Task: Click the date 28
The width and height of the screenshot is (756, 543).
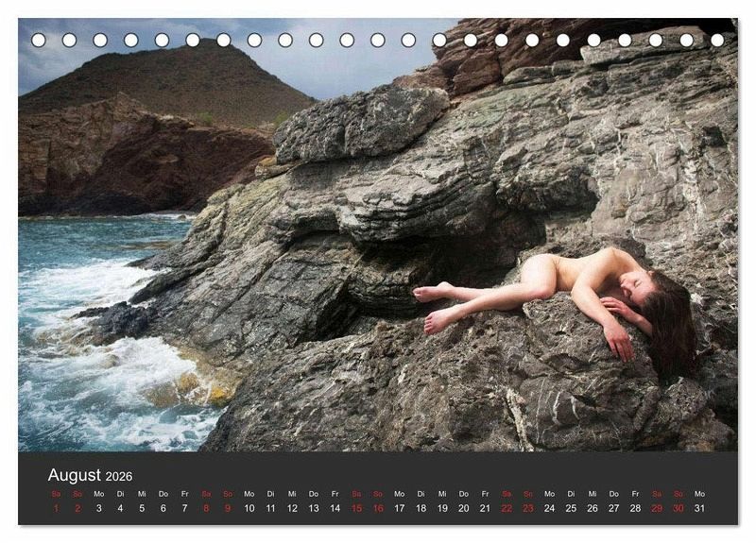Action: [x=635, y=508]
